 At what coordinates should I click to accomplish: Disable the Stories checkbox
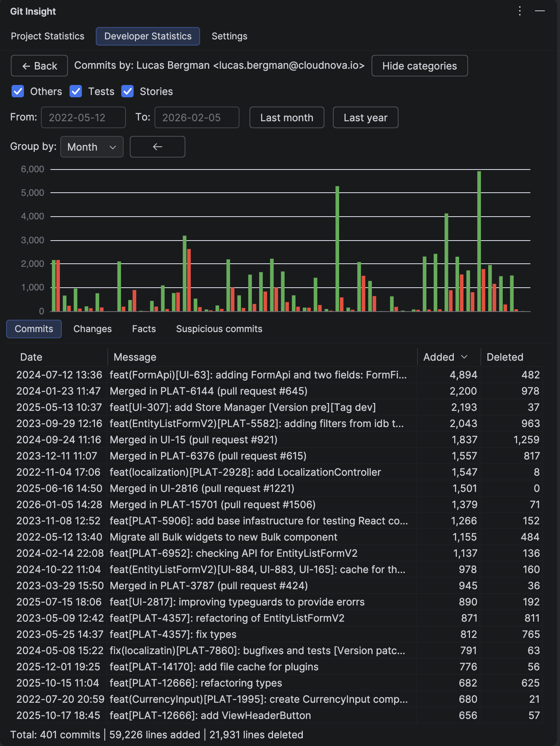pyautogui.click(x=127, y=92)
